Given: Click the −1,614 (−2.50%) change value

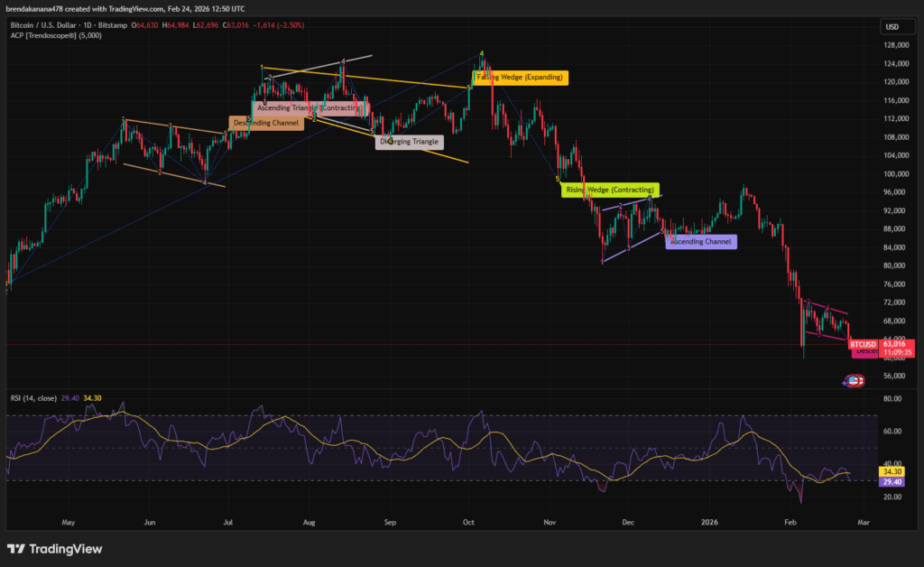Looking at the screenshot, I should (x=279, y=25).
